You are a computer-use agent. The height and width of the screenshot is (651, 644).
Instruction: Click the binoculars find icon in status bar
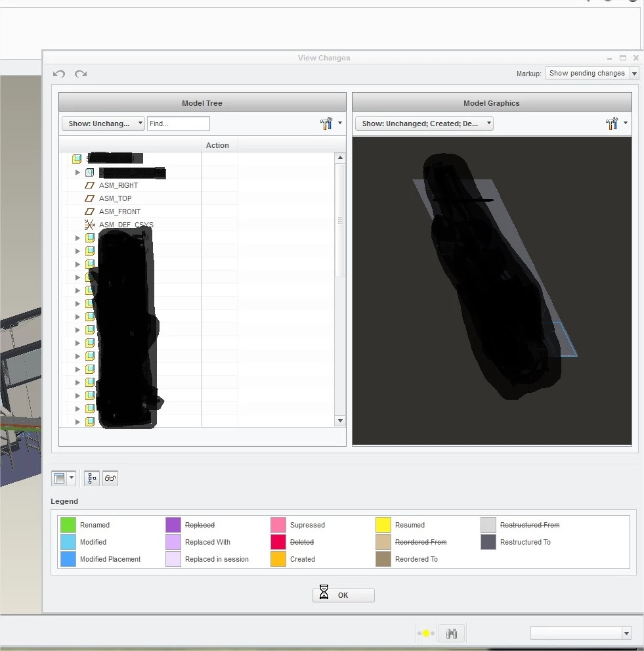(452, 633)
